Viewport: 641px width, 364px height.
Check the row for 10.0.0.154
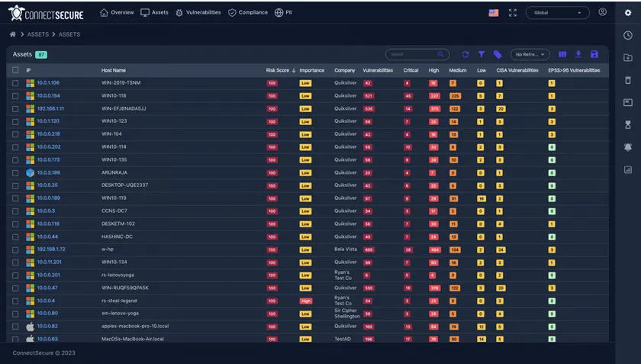click(x=15, y=96)
